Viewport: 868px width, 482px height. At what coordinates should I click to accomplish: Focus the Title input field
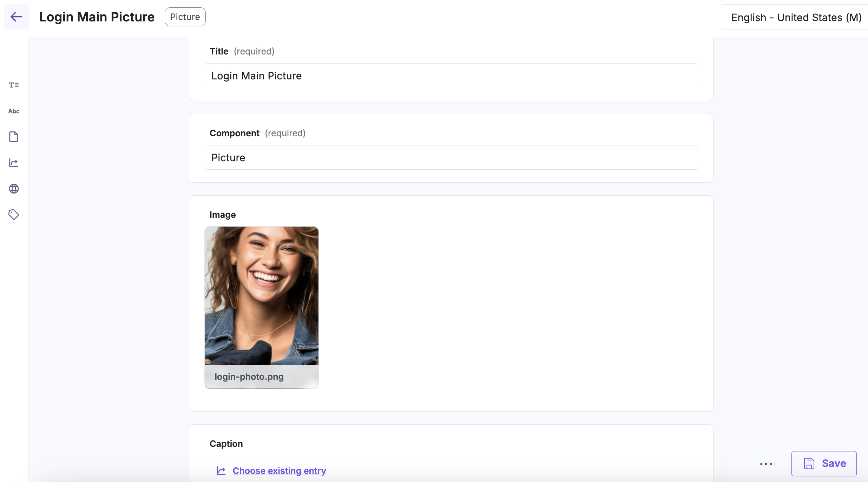(x=451, y=76)
